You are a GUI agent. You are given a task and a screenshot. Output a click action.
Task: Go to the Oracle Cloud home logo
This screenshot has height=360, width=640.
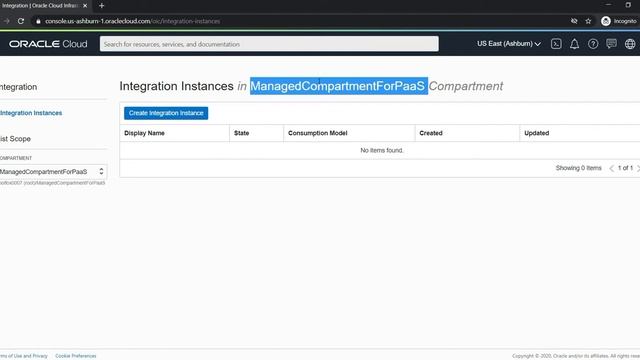(x=48, y=44)
